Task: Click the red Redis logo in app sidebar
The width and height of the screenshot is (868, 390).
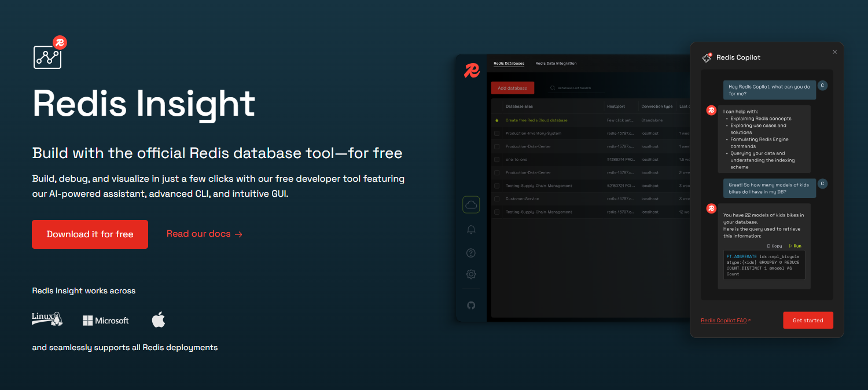Action: click(x=472, y=71)
